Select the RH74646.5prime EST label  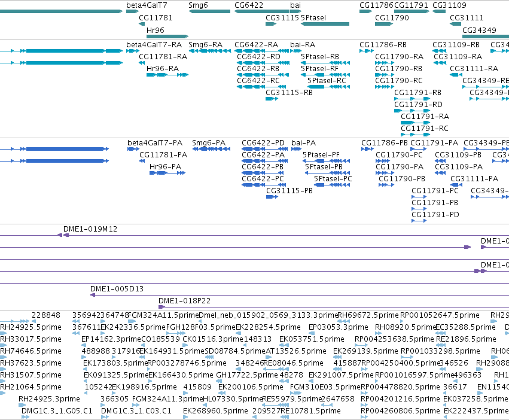pos(31,351)
